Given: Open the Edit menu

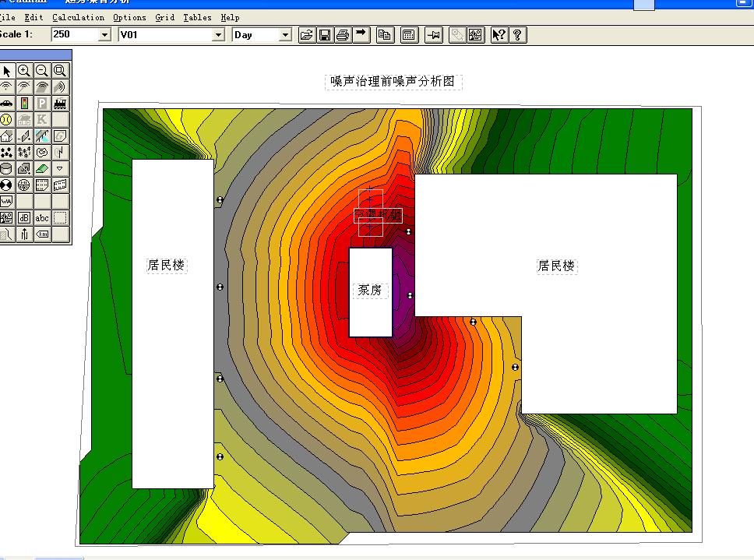Looking at the screenshot, I should point(33,17).
